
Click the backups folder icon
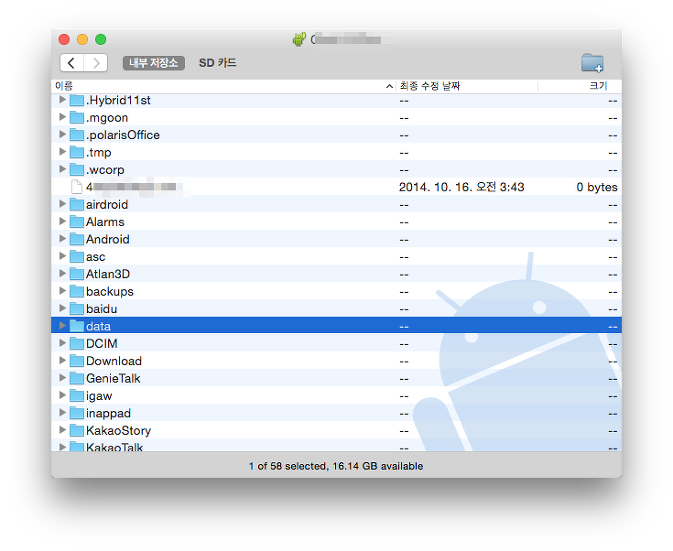77,291
